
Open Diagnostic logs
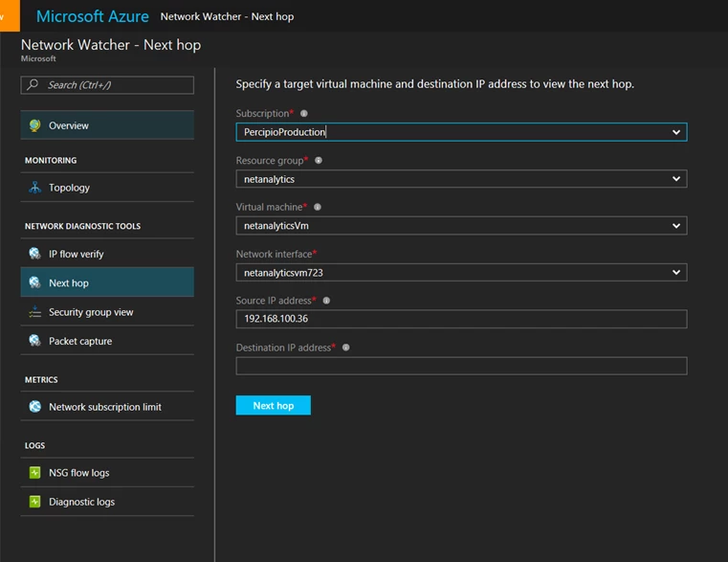(x=107, y=501)
